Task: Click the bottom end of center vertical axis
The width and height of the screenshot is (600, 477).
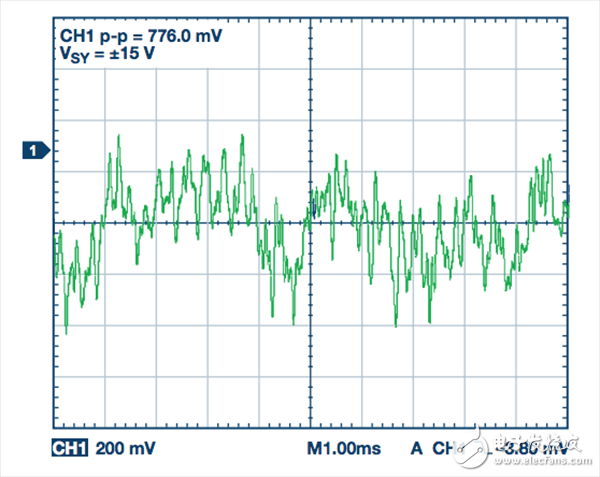Action: [310, 428]
